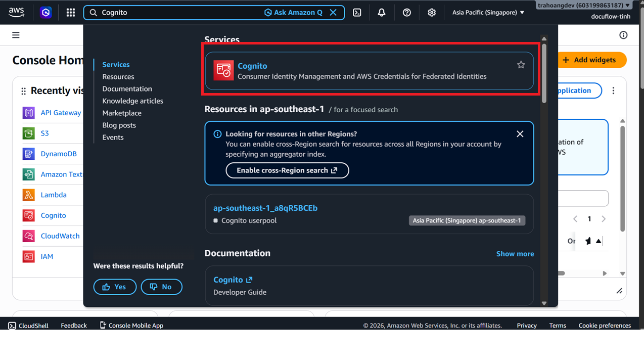This screenshot has width=644, height=364.
Task: Click Enable cross-Region search button
Action: pos(287,170)
